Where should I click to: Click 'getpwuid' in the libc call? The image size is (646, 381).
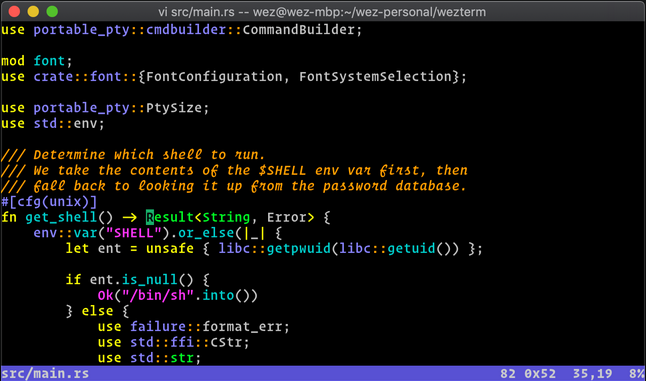(299, 249)
